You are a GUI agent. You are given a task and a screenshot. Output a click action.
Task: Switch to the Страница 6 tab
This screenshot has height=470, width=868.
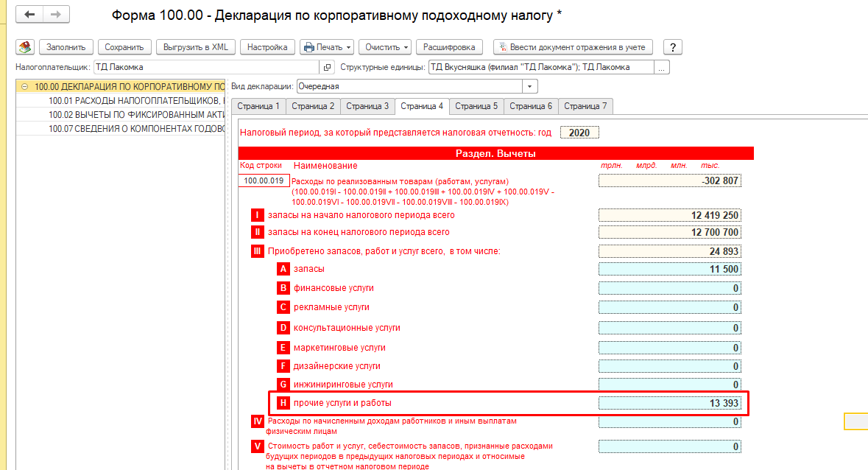coord(531,106)
